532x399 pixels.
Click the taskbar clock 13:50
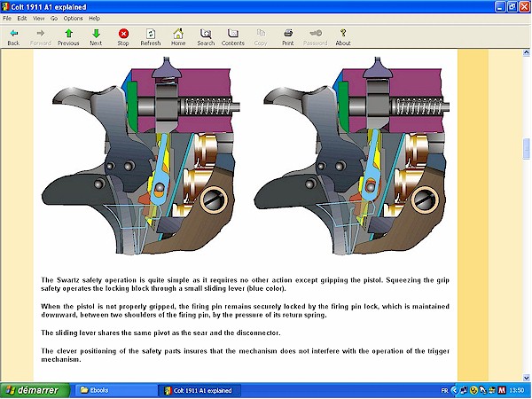point(516,391)
